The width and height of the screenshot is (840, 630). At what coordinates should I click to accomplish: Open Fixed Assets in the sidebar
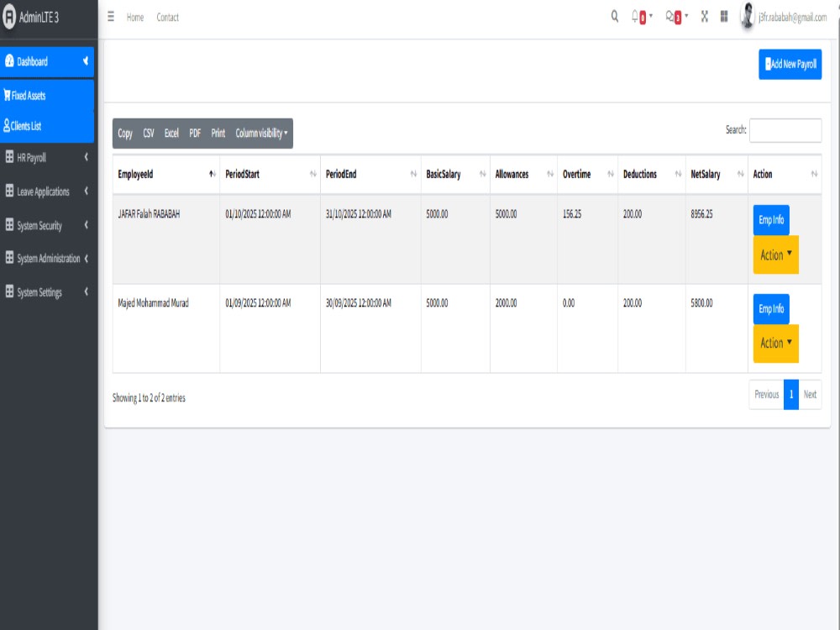(47, 96)
